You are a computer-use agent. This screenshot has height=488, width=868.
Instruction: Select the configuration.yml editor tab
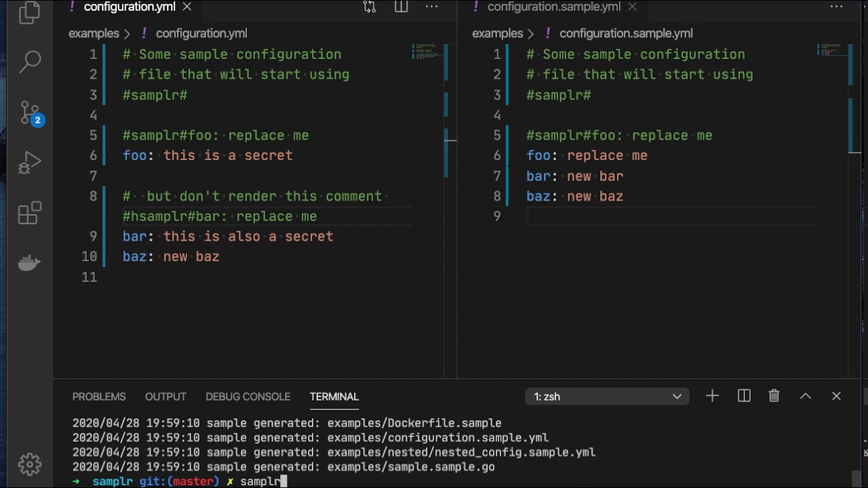(129, 7)
